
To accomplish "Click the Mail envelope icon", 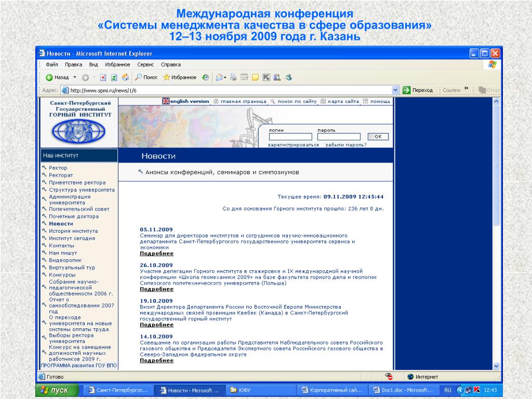I will (x=219, y=77).
